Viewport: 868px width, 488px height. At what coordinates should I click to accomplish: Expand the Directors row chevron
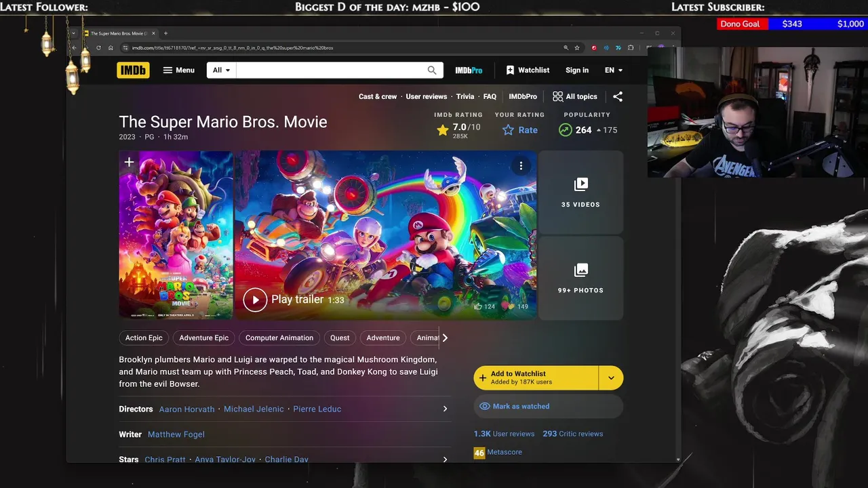pyautogui.click(x=445, y=409)
